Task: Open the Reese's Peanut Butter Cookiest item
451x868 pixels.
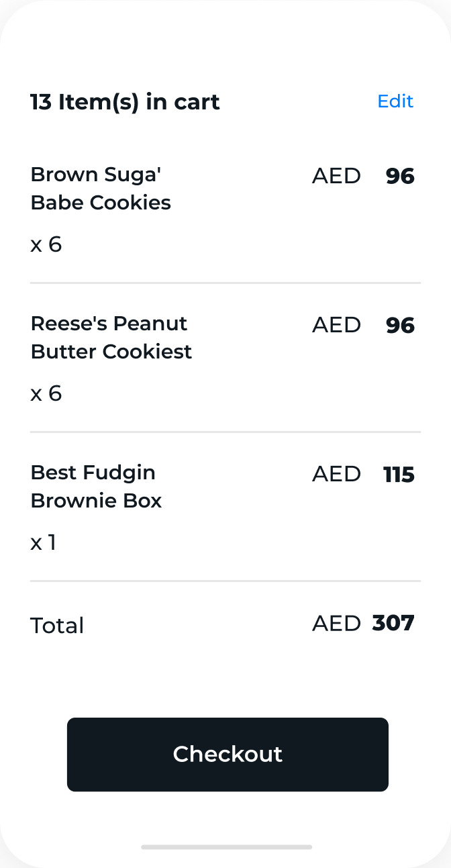Action: (111, 338)
